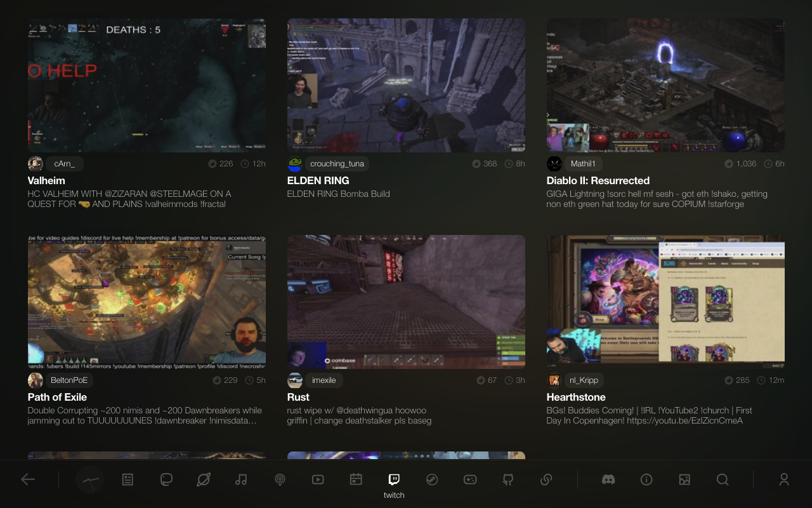Open the image/wallpaper icon in the dock

click(684, 479)
